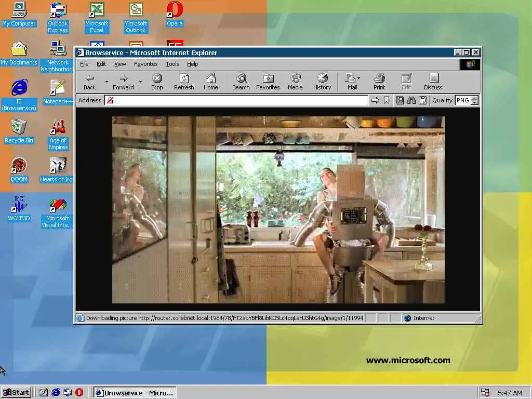Click the bookmark ribbon icon
This screenshot has width=532, height=399.
387,100
